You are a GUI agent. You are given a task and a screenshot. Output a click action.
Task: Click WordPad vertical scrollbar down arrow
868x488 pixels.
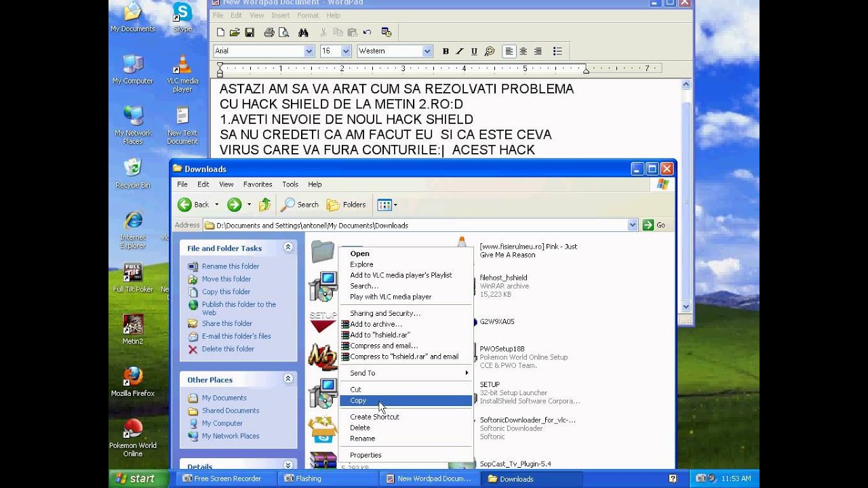(x=686, y=306)
